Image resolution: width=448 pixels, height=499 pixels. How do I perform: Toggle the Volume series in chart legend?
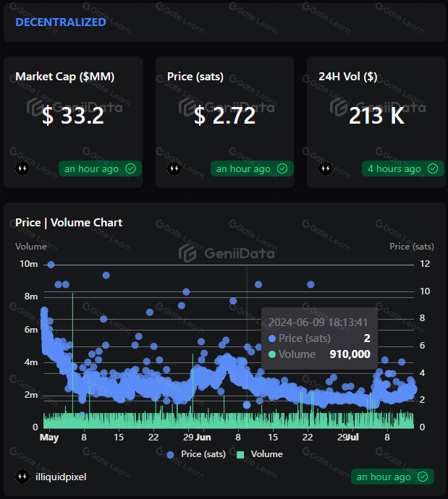pyautogui.click(x=260, y=454)
